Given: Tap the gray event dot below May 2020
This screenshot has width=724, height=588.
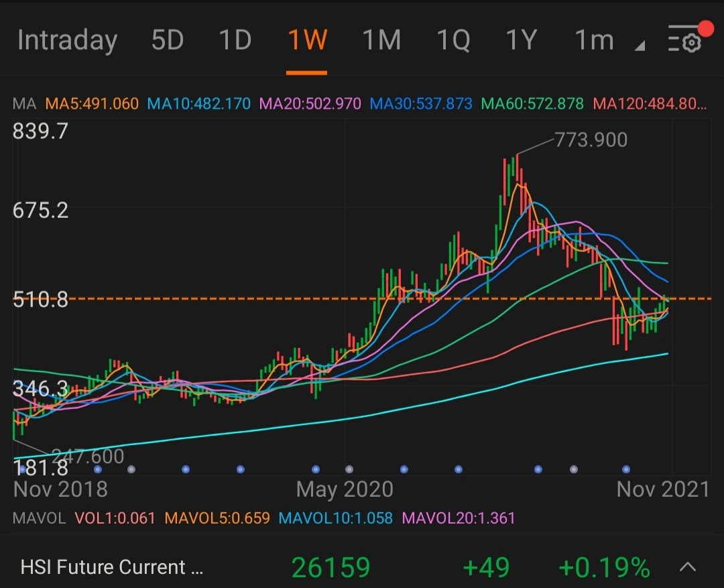Looking at the screenshot, I should coord(349,469).
